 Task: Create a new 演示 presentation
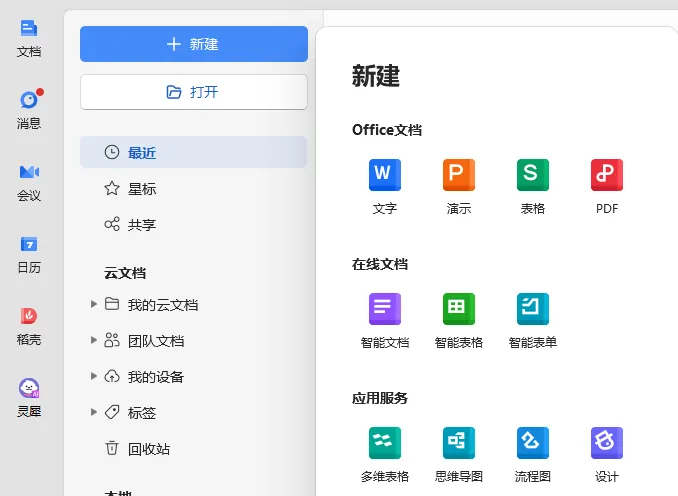[459, 187]
